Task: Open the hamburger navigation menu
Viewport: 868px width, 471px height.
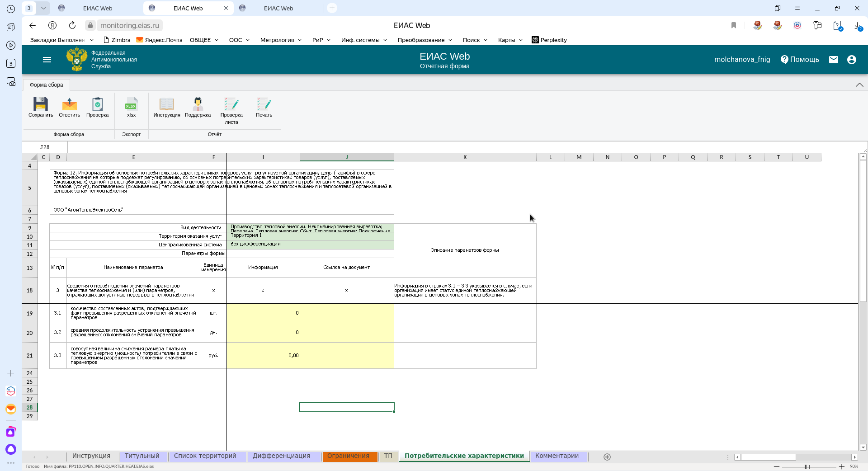Action: point(47,60)
